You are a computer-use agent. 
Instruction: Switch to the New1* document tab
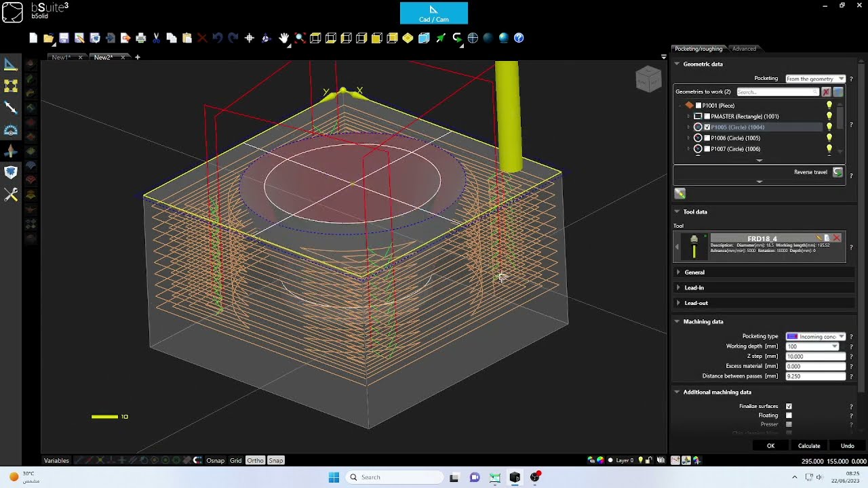[61, 58]
